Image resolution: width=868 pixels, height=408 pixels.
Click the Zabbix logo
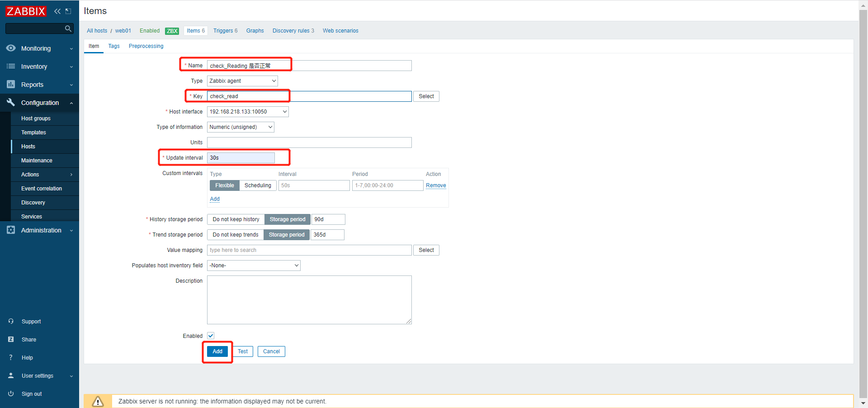pyautogui.click(x=26, y=11)
